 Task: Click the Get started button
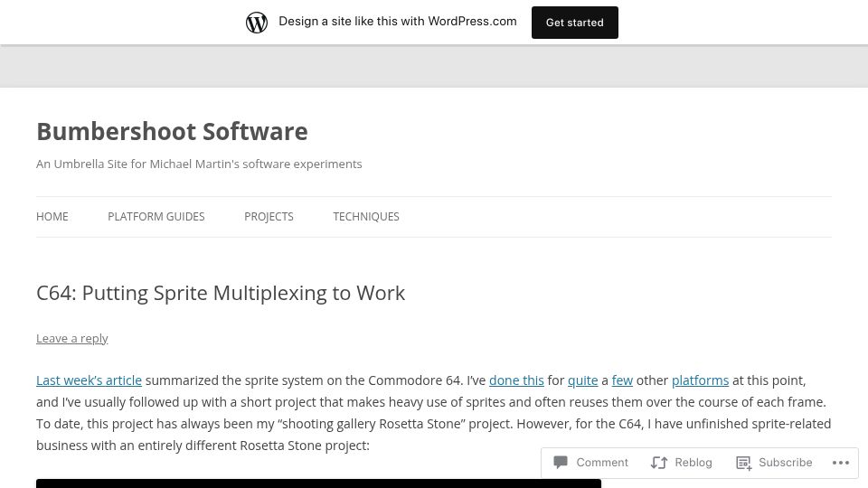[x=575, y=23]
